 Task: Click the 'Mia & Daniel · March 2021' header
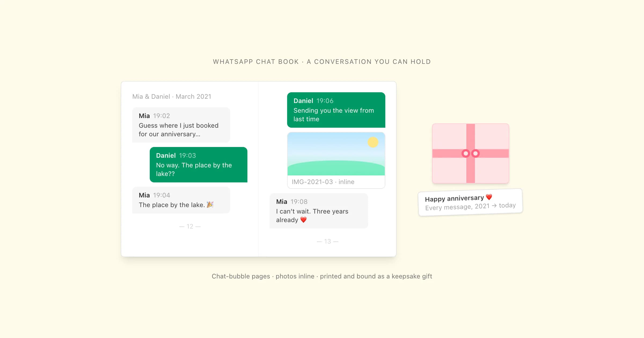point(172,97)
